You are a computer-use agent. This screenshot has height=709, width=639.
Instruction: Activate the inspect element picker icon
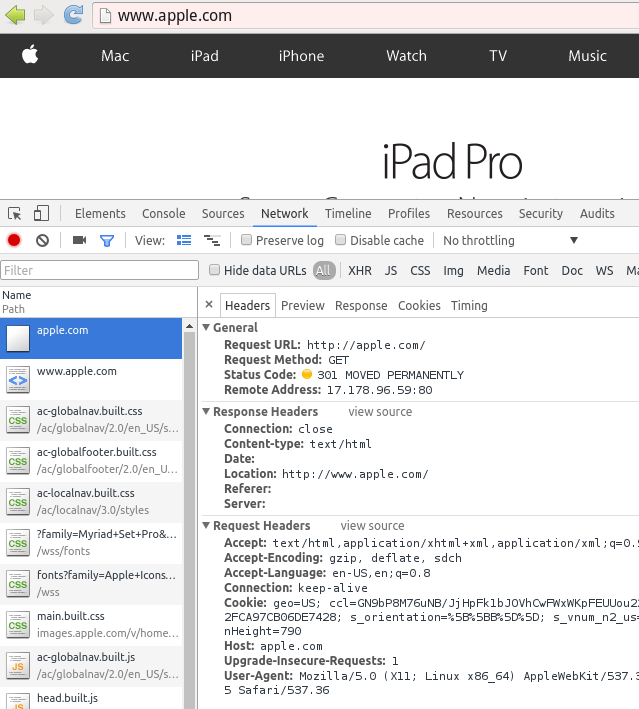pyautogui.click(x=14, y=213)
